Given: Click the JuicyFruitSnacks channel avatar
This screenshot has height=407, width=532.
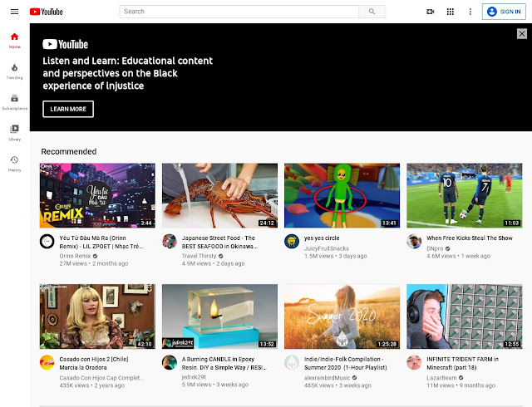Looking at the screenshot, I should pos(292,242).
